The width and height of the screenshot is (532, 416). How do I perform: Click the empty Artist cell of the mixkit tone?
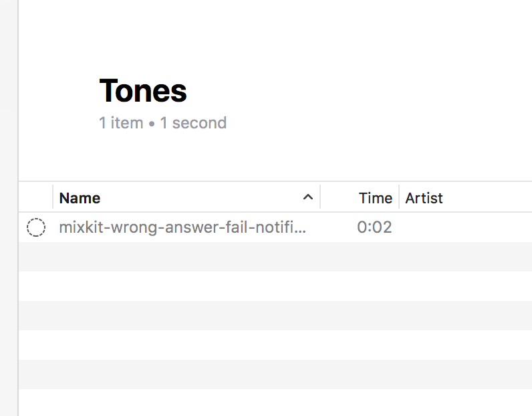[x=461, y=227]
